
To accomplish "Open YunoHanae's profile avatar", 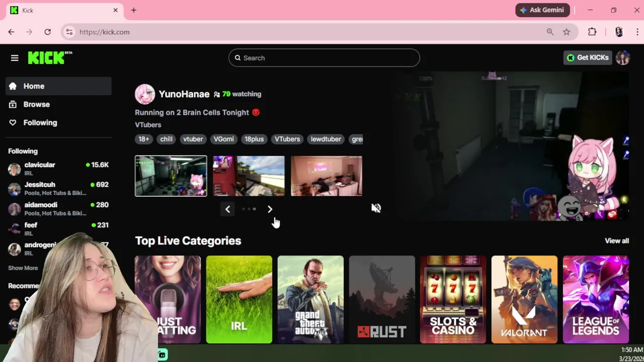I will pos(145,94).
